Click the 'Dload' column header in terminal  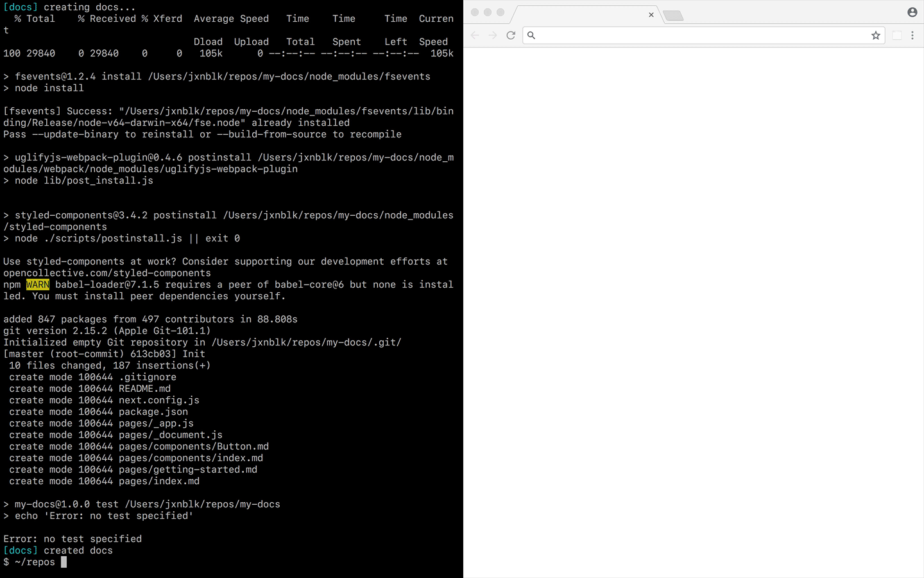coord(208,42)
